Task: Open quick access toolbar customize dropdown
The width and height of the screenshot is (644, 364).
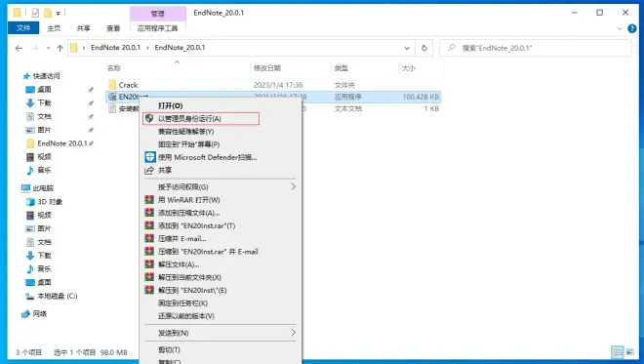Action: (x=59, y=13)
